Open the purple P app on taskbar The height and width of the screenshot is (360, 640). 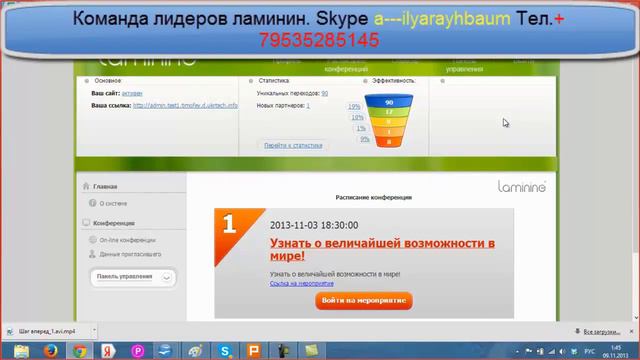pyautogui.click(x=138, y=351)
